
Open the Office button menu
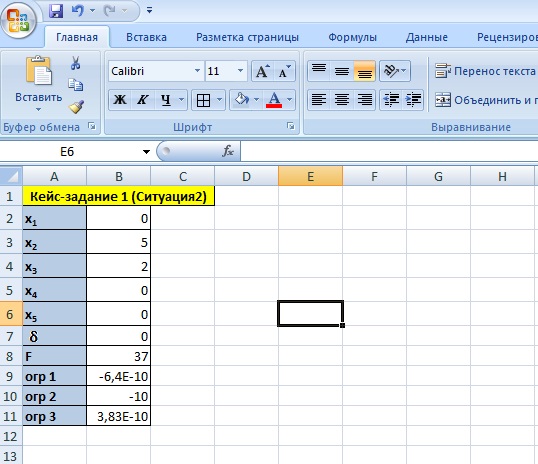coord(18,21)
